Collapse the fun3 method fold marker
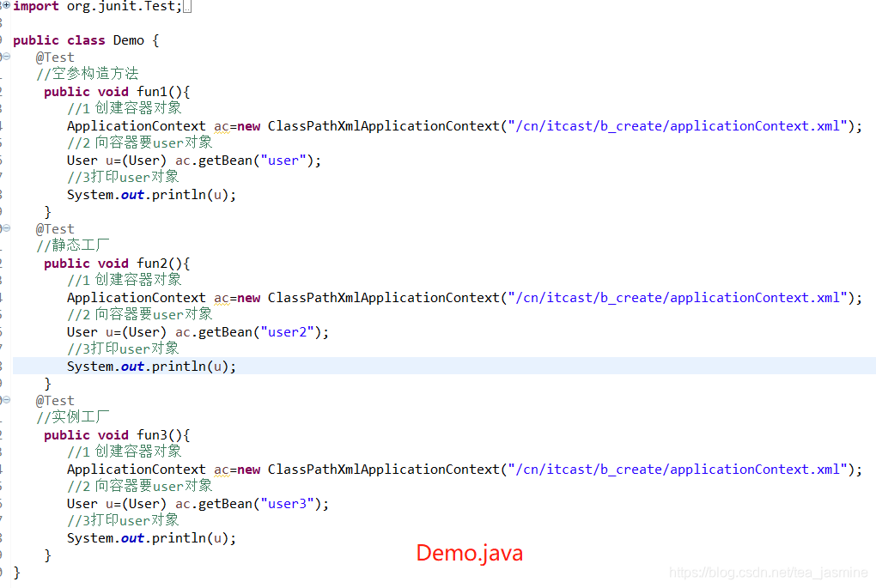This screenshot has width=876, height=588. click(x=6, y=399)
